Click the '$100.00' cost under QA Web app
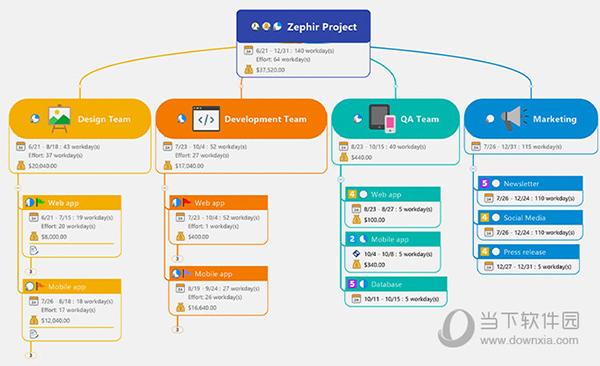The width and height of the screenshot is (600, 366). [x=374, y=220]
